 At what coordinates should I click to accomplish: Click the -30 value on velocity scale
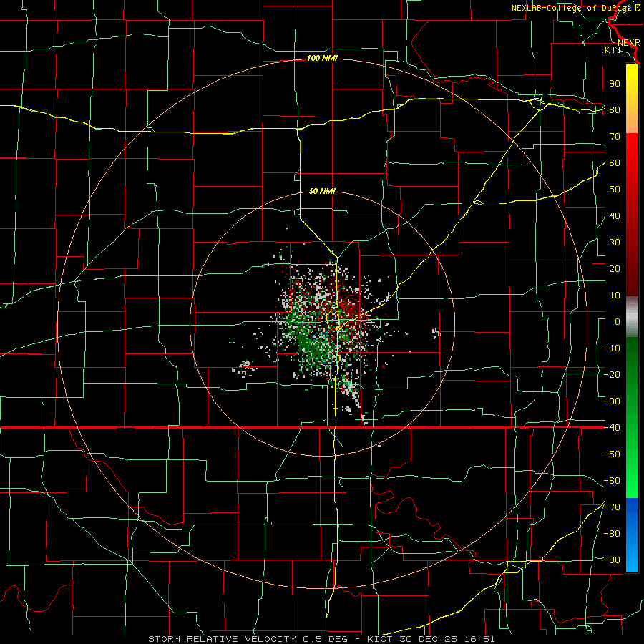point(612,401)
